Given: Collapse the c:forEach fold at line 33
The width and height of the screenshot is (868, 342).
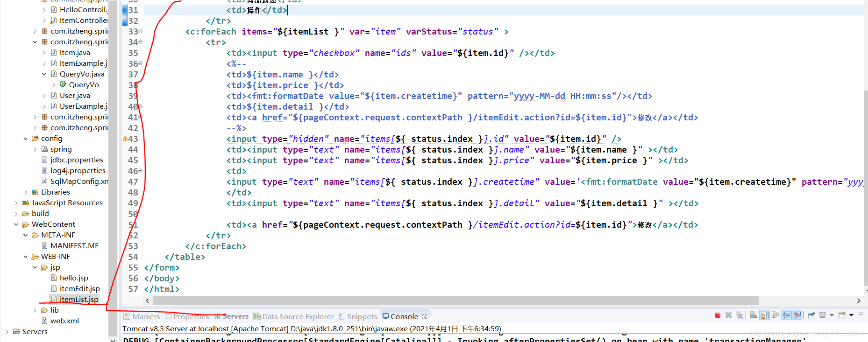Looking at the screenshot, I should (140, 31).
